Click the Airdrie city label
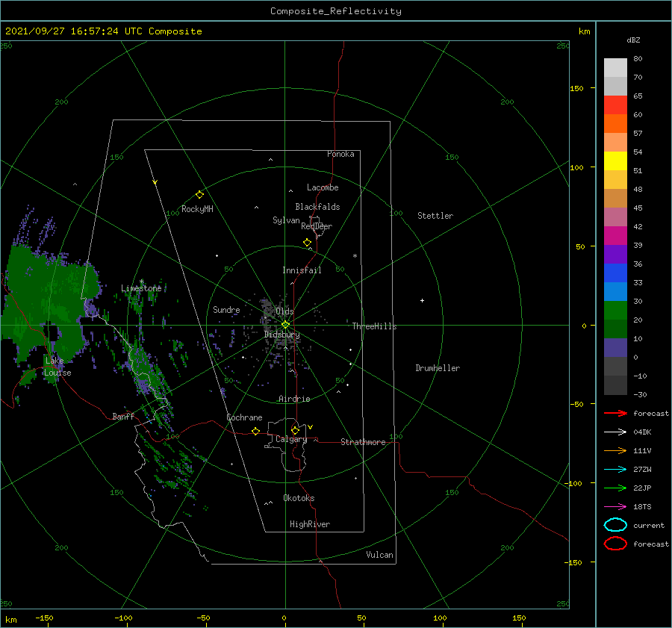This screenshot has width=672, height=628. click(294, 399)
